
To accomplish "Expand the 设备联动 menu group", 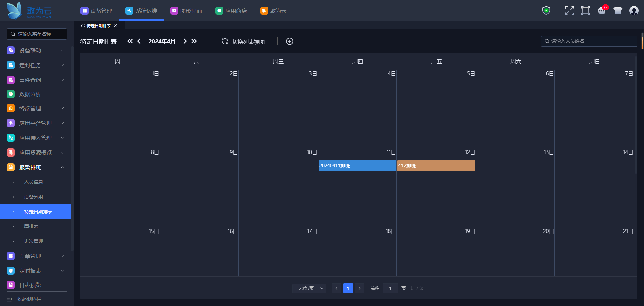I will 62,50.
